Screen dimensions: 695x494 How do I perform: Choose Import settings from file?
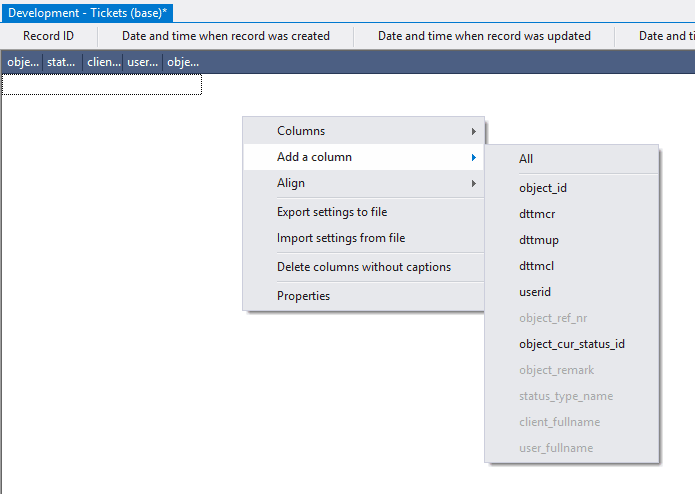pos(340,238)
